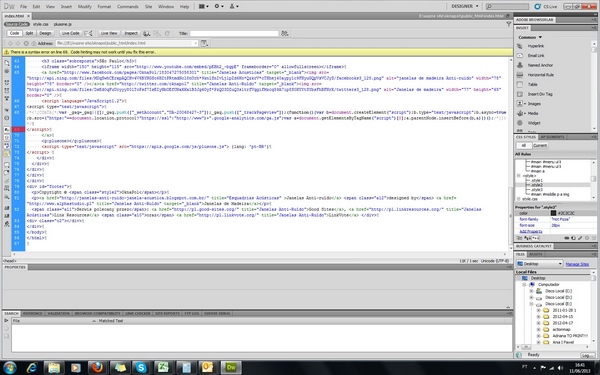Click the Show Category View icon in CSS Styles
Viewport: 600px width, 375px height.
click(520, 238)
